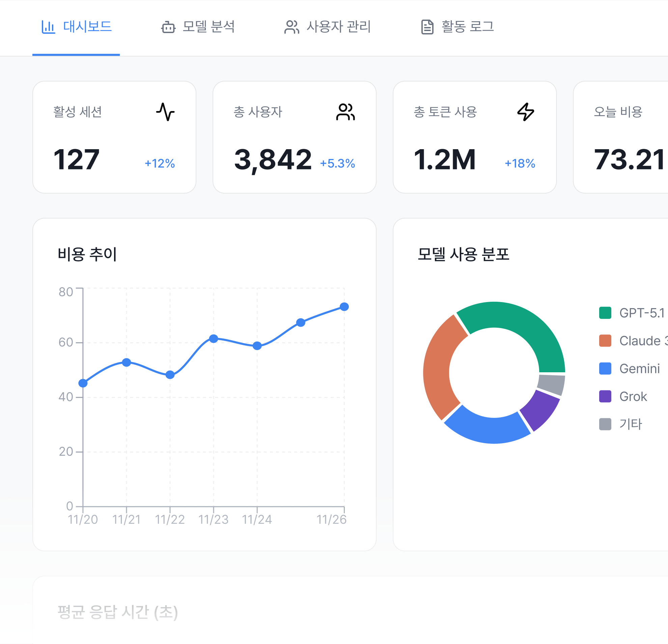The height and width of the screenshot is (644, 668).
Task: Click the green GPT-5.1 legend swatch
Action: 605,313
